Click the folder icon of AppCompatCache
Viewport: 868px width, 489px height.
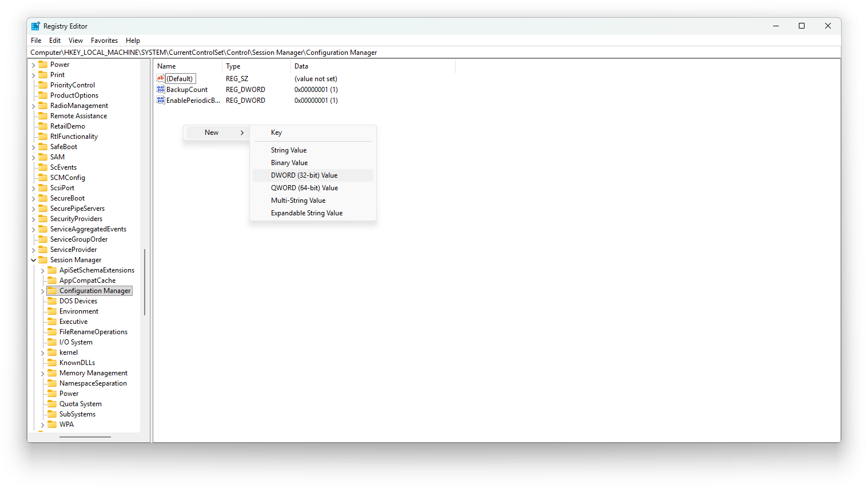click(52, 280)
